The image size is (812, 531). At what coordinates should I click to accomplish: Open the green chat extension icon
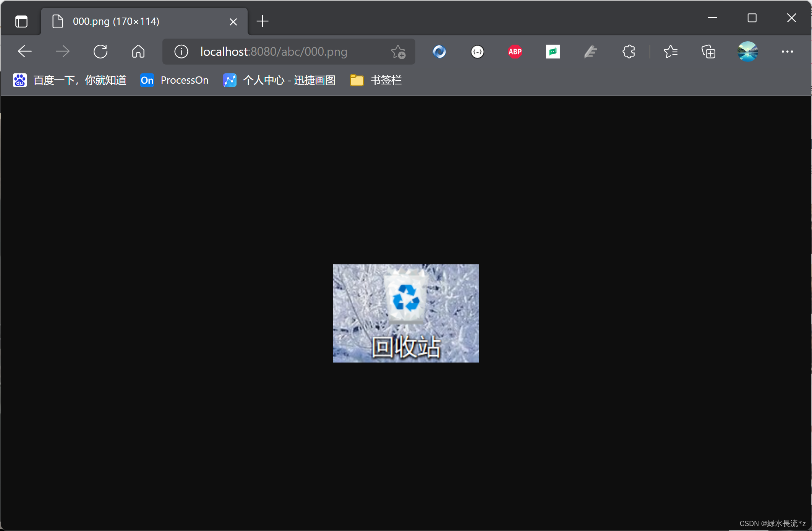coord(553,52)
